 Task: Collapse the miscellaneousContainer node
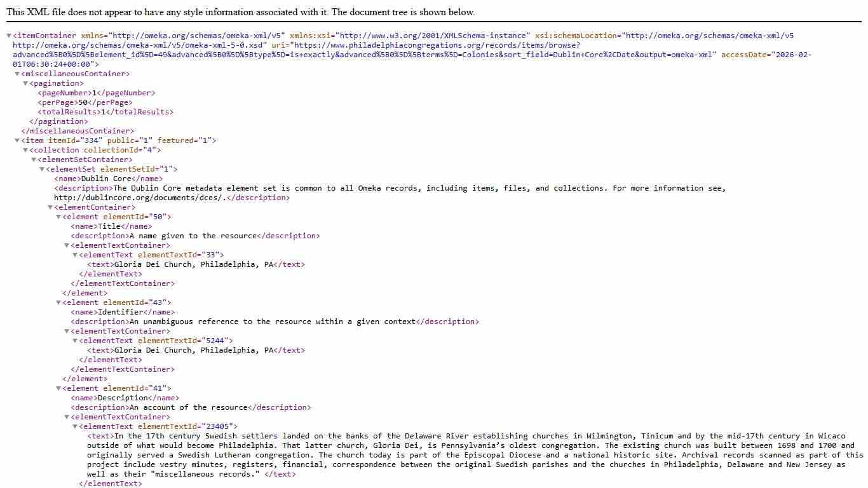coord(17,74)
